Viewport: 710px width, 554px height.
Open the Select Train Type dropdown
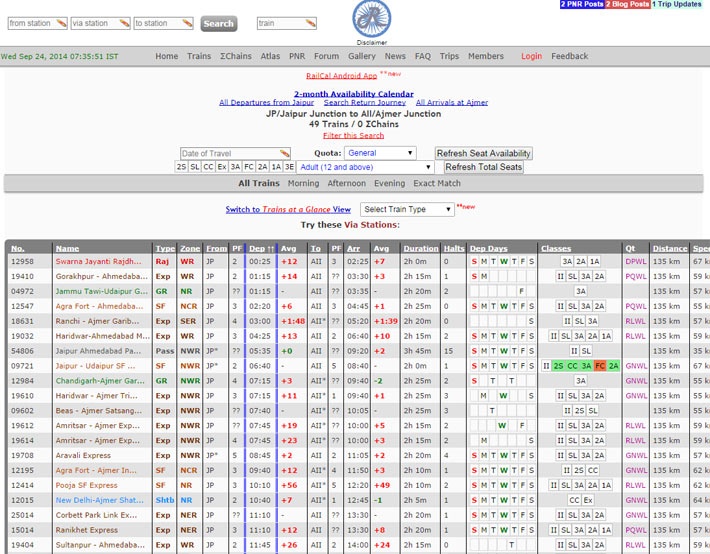(407, 209)
